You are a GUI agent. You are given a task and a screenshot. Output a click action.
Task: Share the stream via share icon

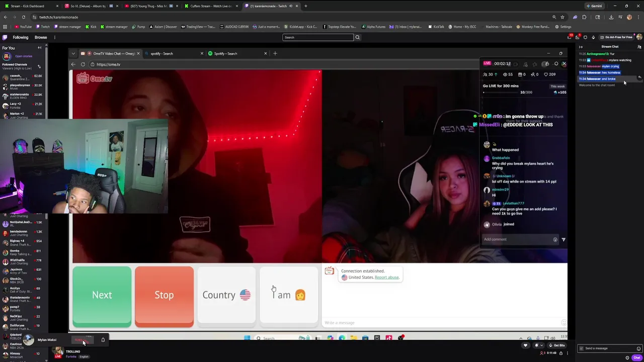561,353
